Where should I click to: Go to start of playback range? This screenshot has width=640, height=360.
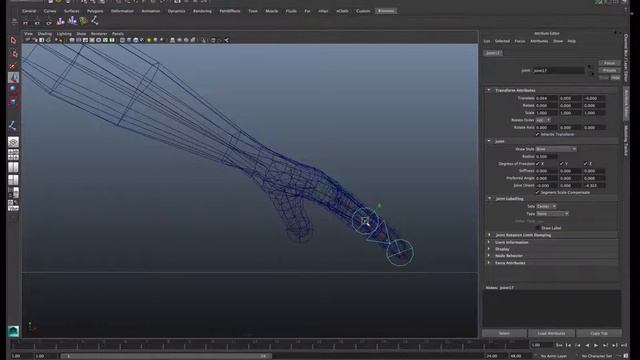tap(559, 345)
